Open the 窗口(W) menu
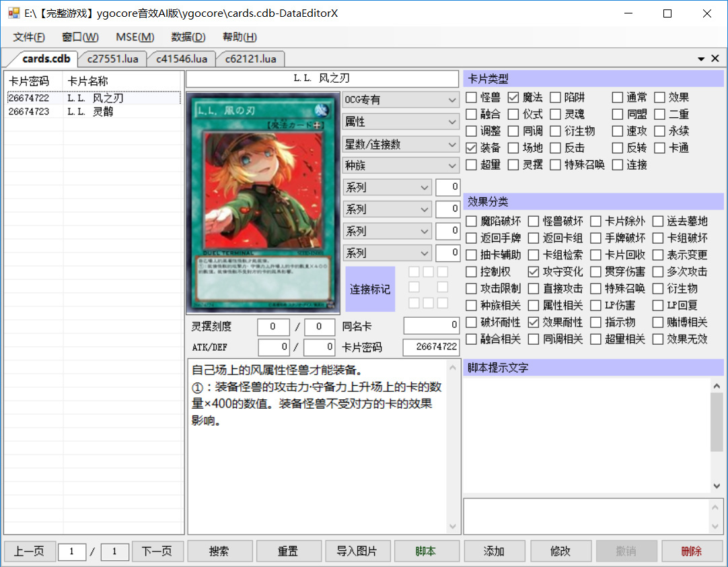 80,37
